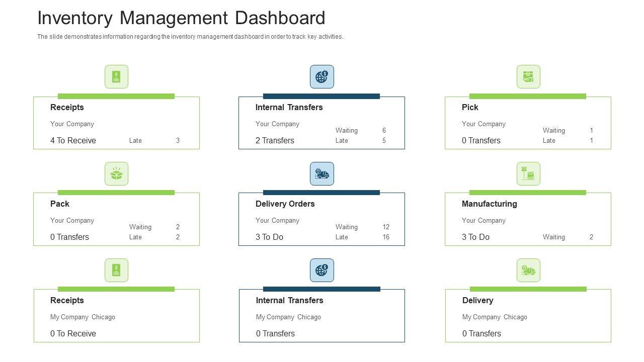This screenshot has height=362, width=644.
Task: Select the Pick icon showing a hand holding a box
Action: tap(528, 77)
